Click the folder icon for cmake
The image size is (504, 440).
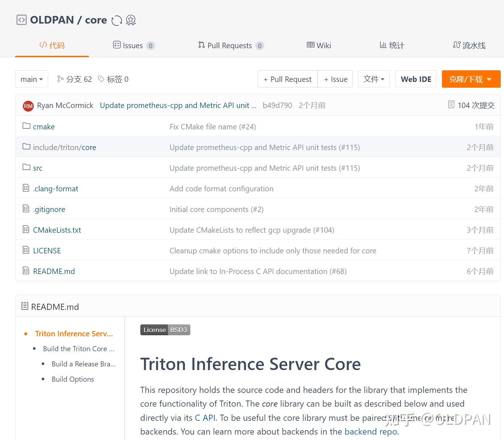[26, 126]
